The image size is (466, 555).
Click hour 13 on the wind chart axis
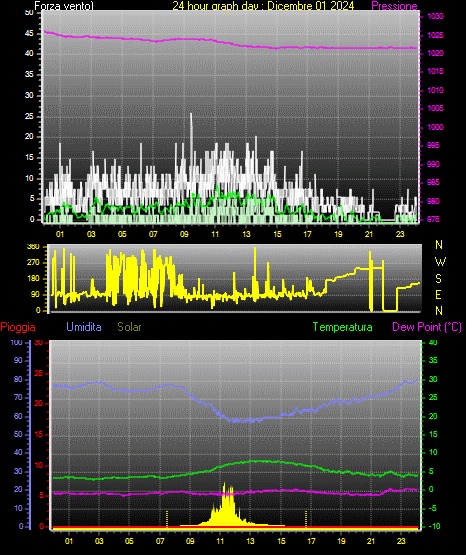[x=246, y=234]
